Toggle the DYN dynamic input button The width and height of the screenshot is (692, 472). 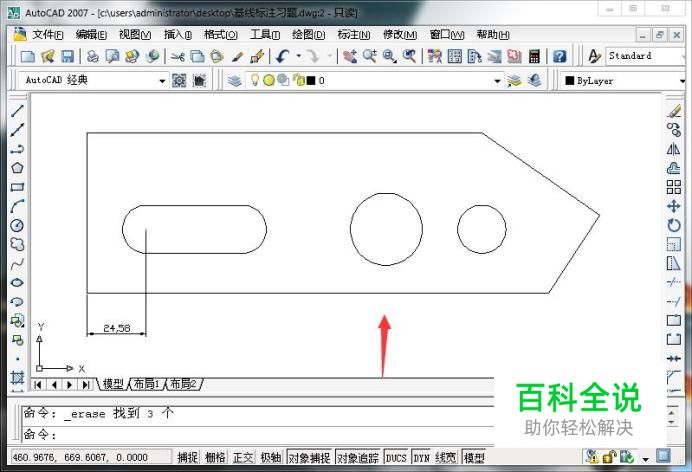click(421, 457)
